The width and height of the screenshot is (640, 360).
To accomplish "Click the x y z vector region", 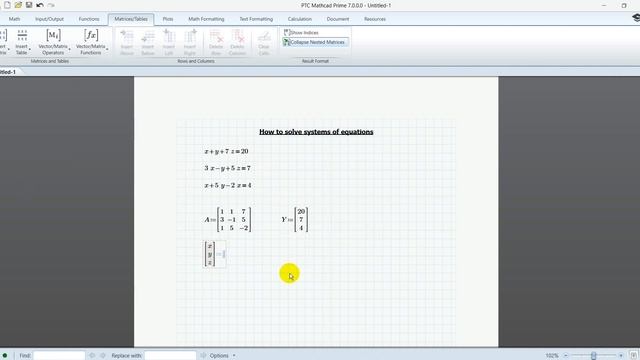I will pyautogui.click(x=214, y=254).
